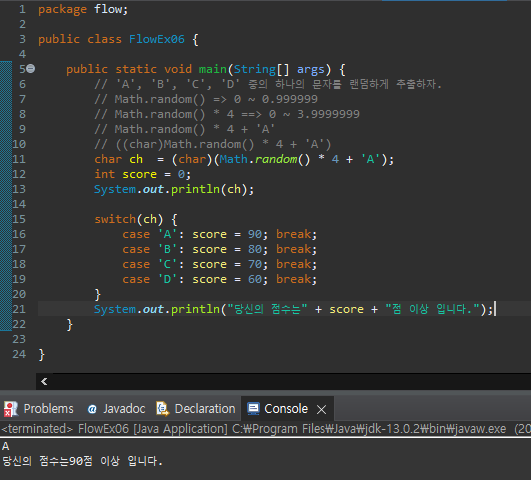Click 'package' keyword on line 1

[62, 9]
